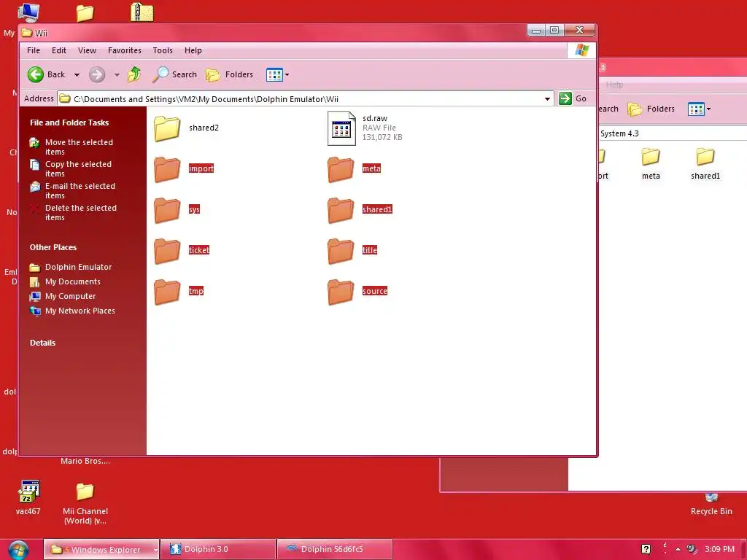The image size is (747, 560).
Task: Go to My Network Places link
Action: click(80, 311)
